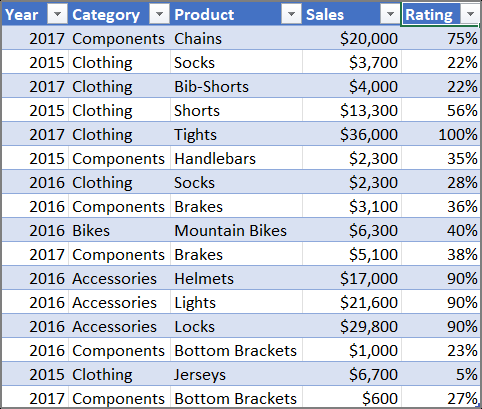Select the Rating header cell
The image size is (482, 409).
440,14
